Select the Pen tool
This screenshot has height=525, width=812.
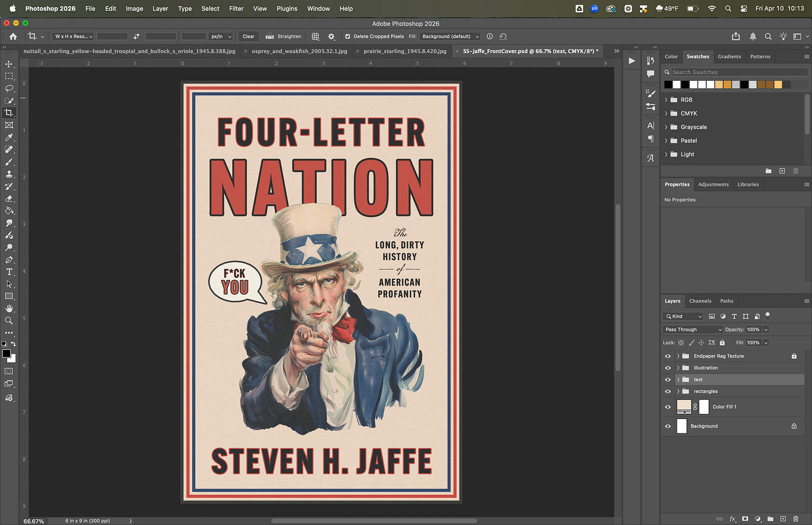click(x=9, y=259)
